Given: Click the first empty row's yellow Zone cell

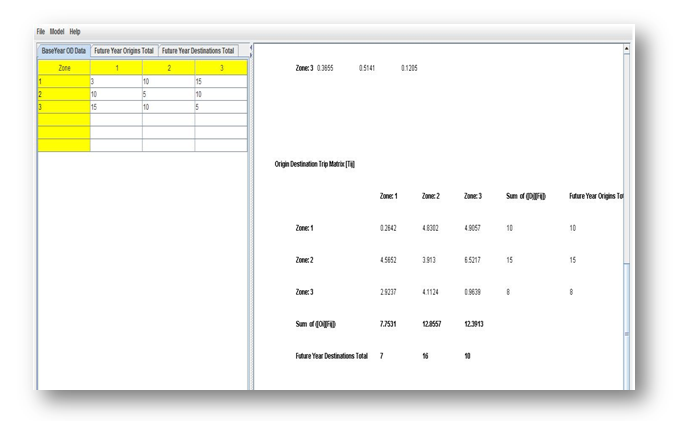Looking at the screenshot, I should pos(64,120).
